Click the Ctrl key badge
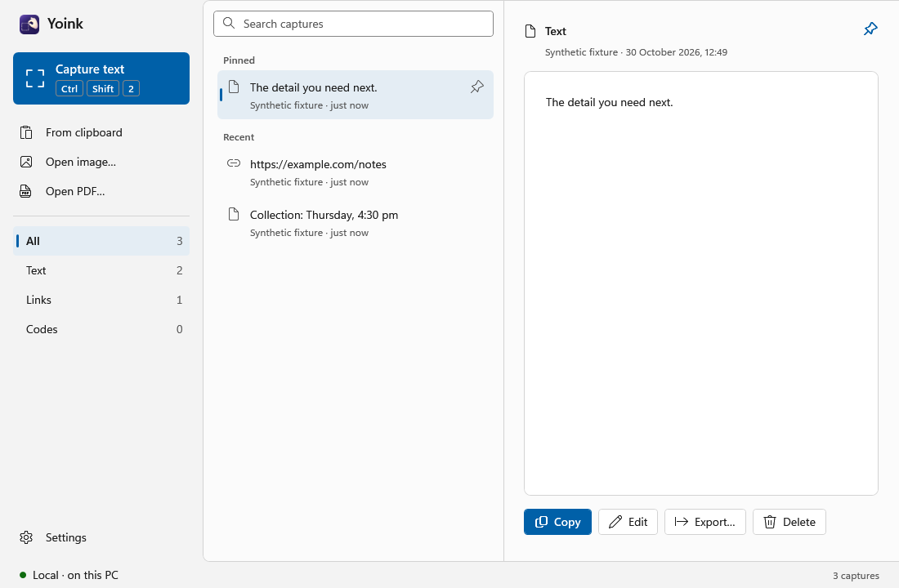 (69, 89)
